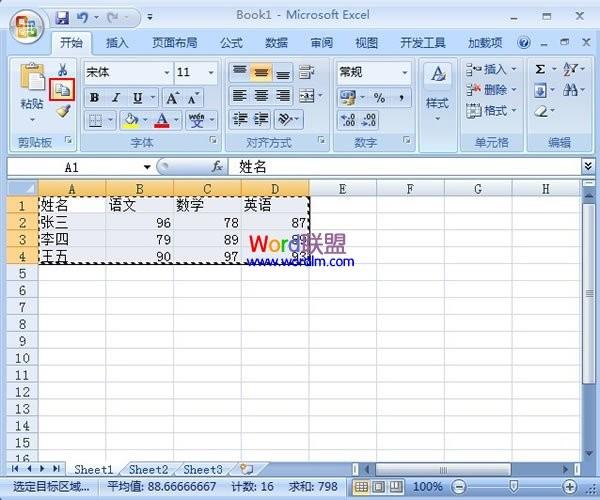Viewport: 600px width, 500px height.
Task: Open the Insert Function fx button
Action: pos(216,167)
